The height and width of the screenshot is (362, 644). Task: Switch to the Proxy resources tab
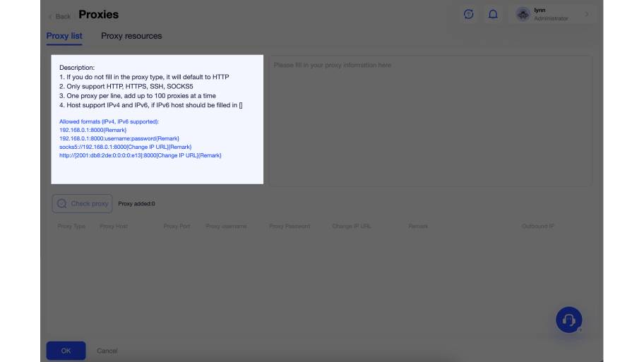(x=131, y=36)
